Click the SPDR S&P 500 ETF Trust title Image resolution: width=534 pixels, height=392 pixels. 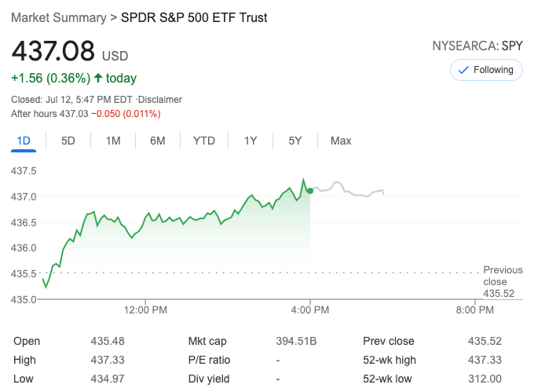[194, 17]
